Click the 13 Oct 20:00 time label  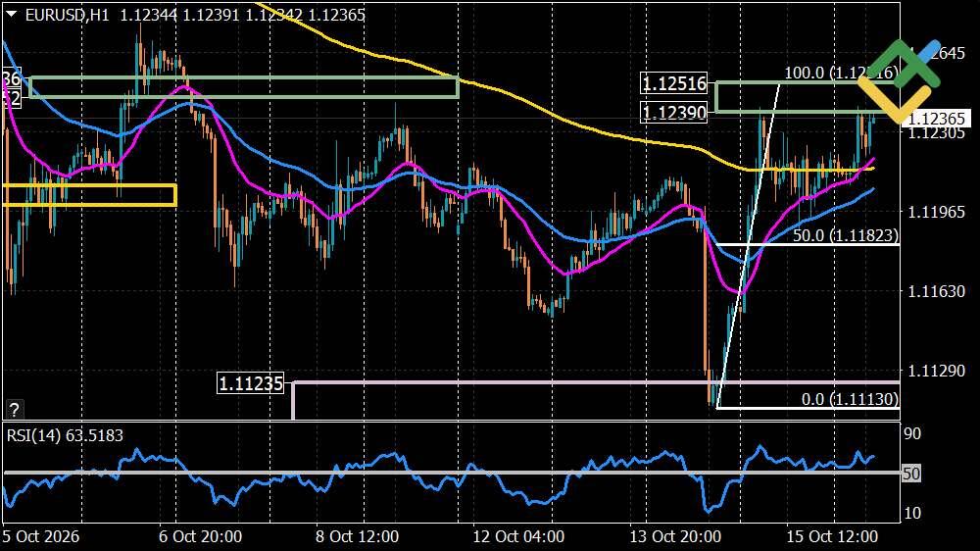point(675,536)
